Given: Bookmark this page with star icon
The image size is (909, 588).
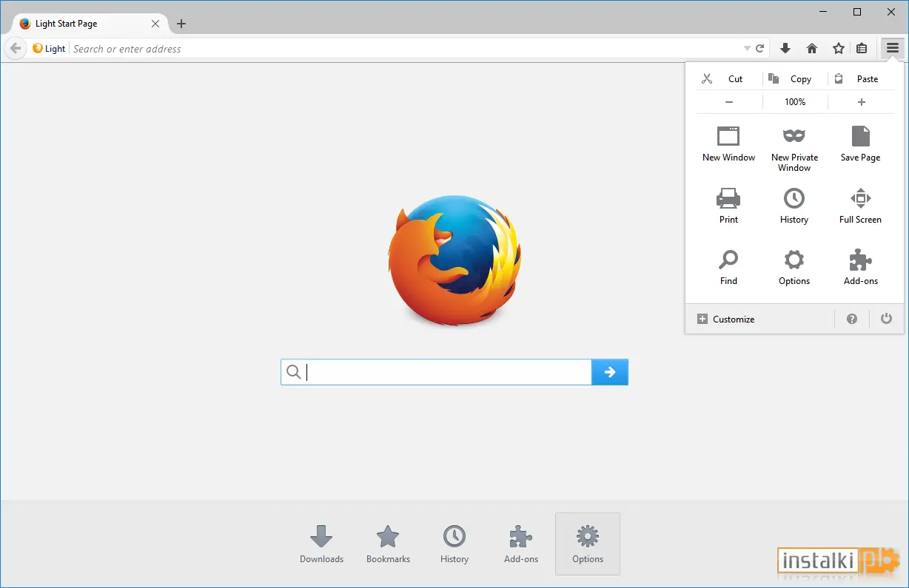Looking at the screenshot, I should [839, 48].
